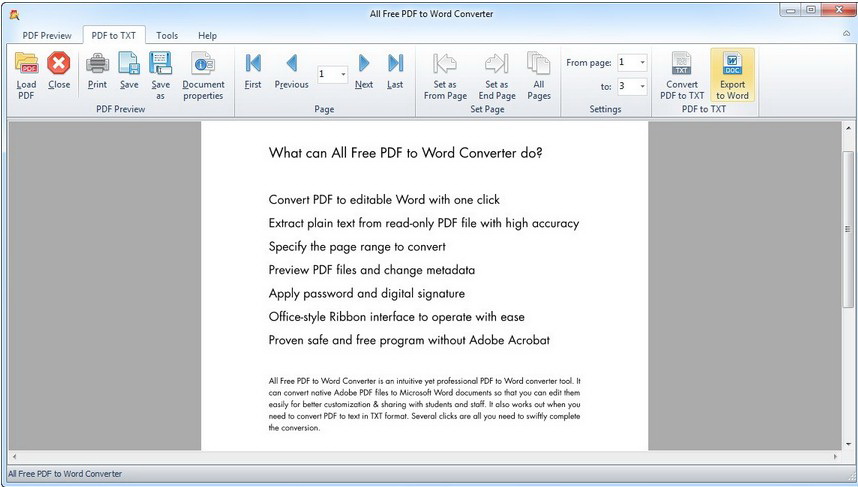This screenshot has width=858, height=487.
Task: Minimize the application window
Action: point(791,10)
